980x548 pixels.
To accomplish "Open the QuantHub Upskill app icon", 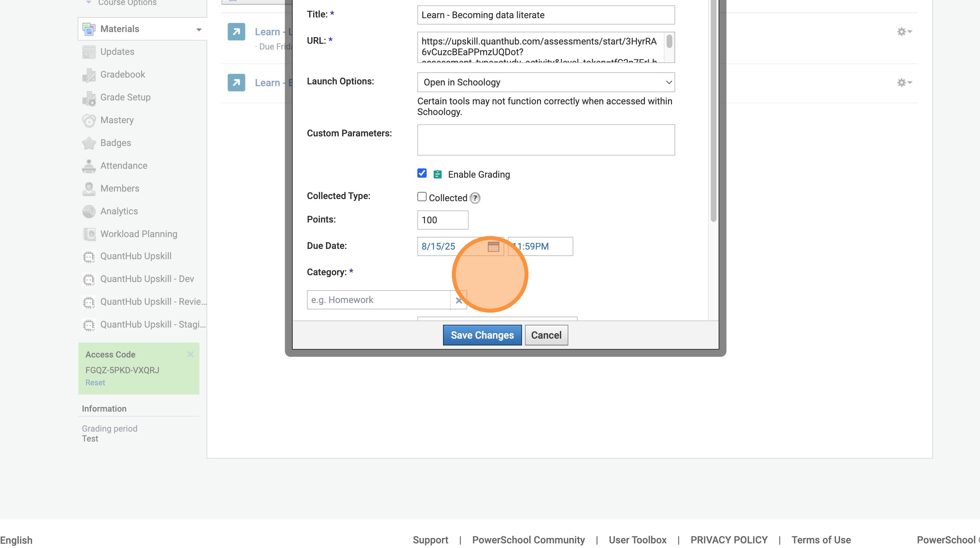I will click(x=89, y=257).
